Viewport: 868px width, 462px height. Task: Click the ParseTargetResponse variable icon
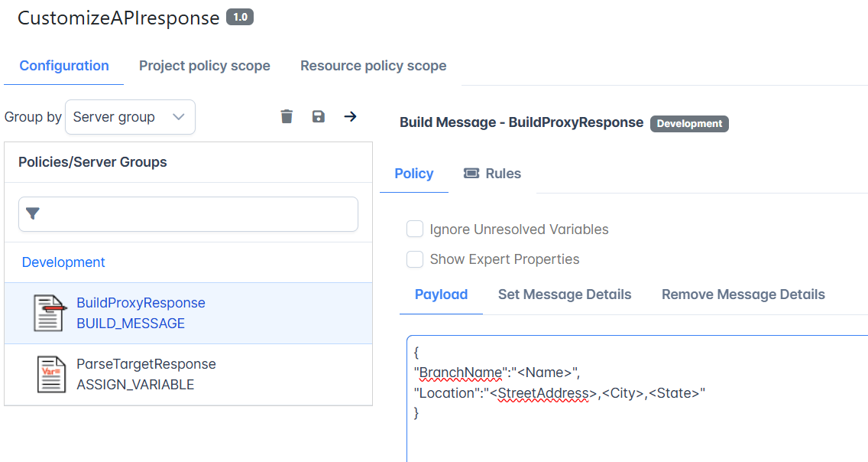point(51,374)
